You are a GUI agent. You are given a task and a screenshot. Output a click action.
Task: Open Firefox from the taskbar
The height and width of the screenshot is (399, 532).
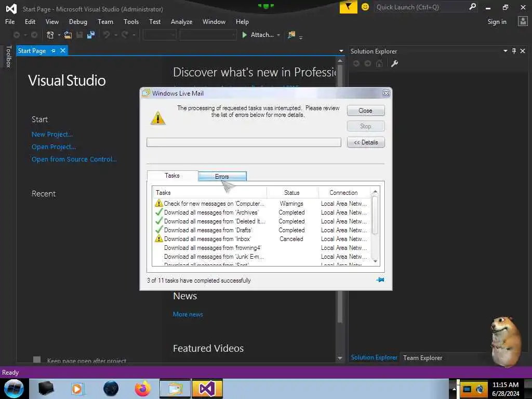pyautogui.click(x=143, y=389)
